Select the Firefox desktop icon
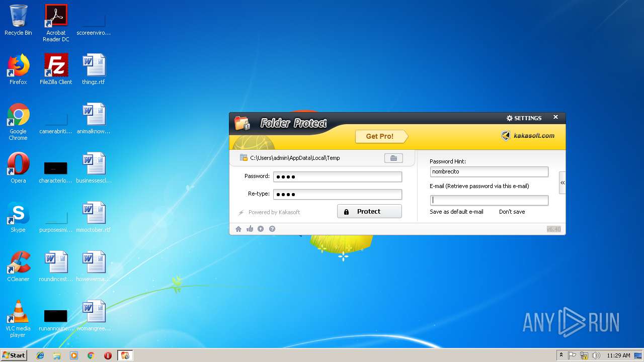 [18, 69]
